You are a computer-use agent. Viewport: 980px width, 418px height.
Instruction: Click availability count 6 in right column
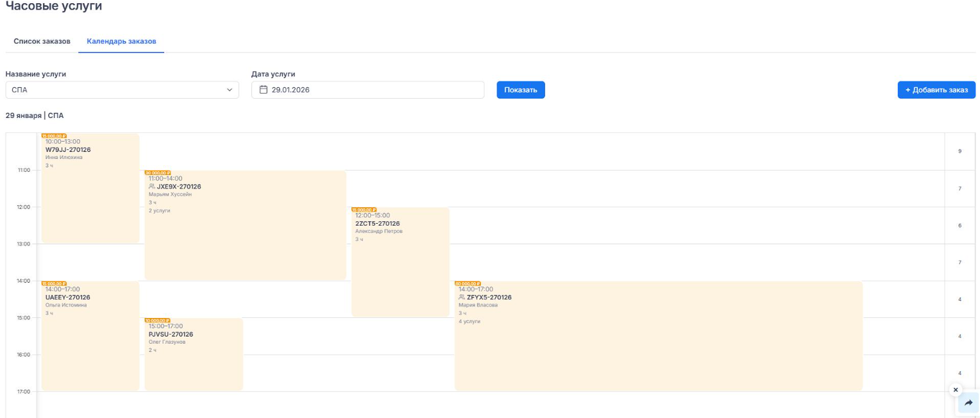coord(959,226)
